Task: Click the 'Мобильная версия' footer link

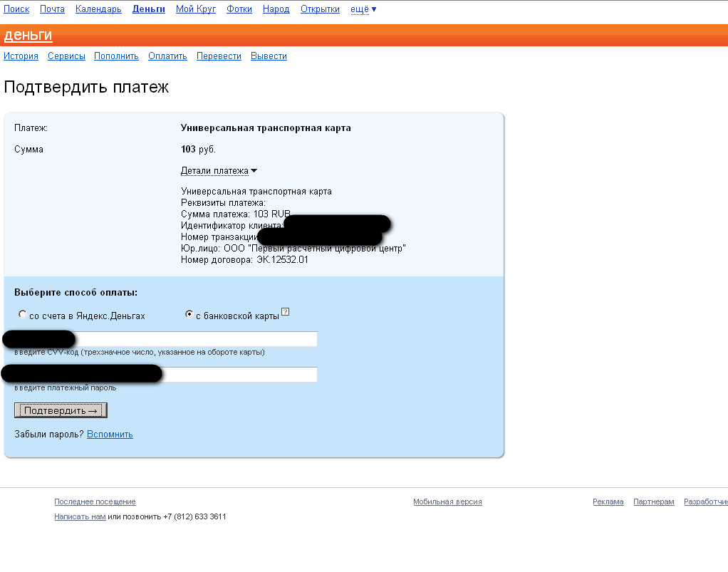Action: click(447, 502)
